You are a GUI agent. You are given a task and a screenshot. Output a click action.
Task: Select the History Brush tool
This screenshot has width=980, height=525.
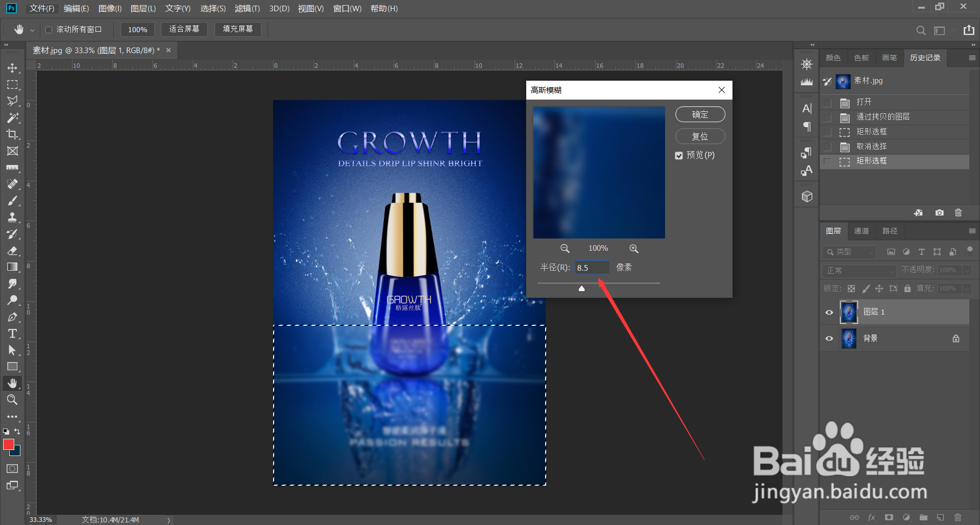12,234
